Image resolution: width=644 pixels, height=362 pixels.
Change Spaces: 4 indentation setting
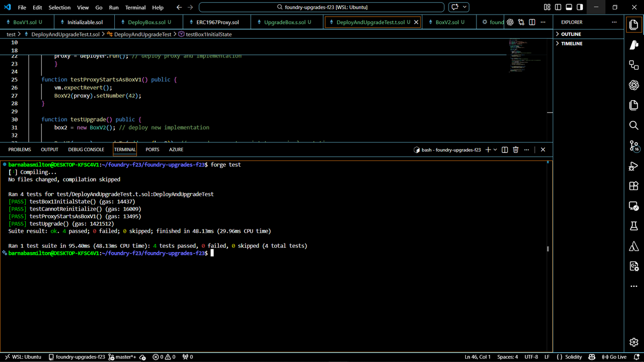click(508, 357)
